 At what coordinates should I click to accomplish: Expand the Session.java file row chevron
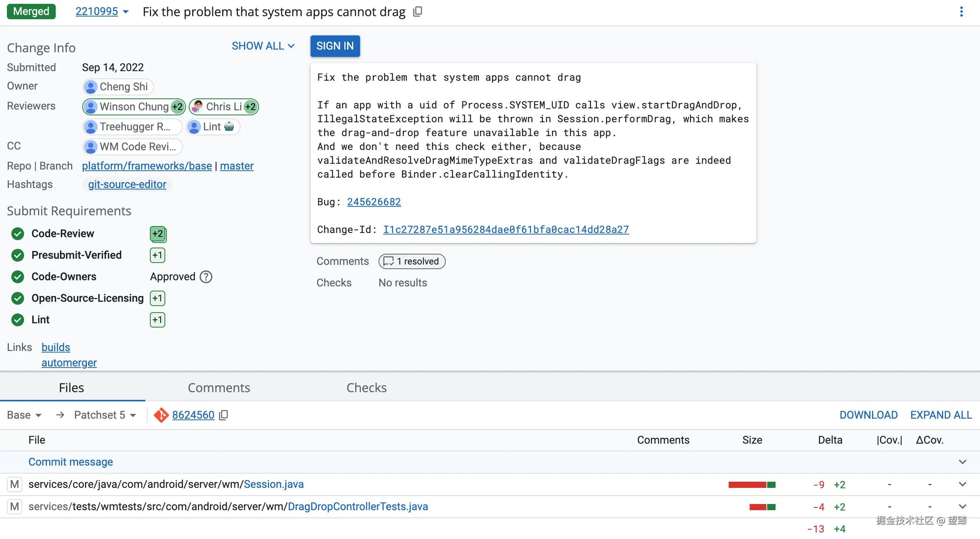(x=962, y=484)
